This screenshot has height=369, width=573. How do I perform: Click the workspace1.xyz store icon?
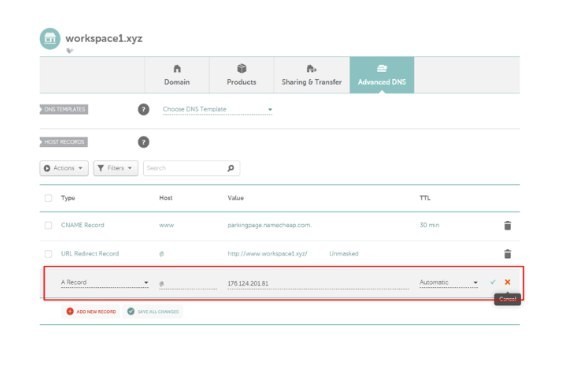pos(50,38)
